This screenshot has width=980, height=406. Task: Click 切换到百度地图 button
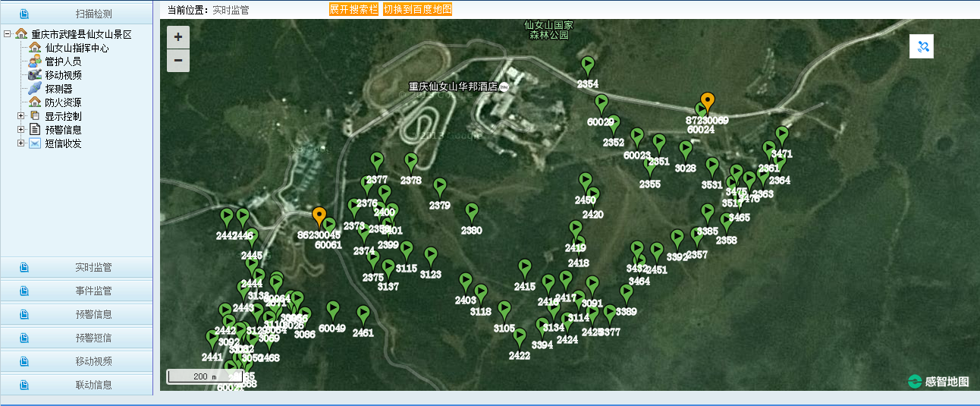pyautogui.click(x=417, y=9)
